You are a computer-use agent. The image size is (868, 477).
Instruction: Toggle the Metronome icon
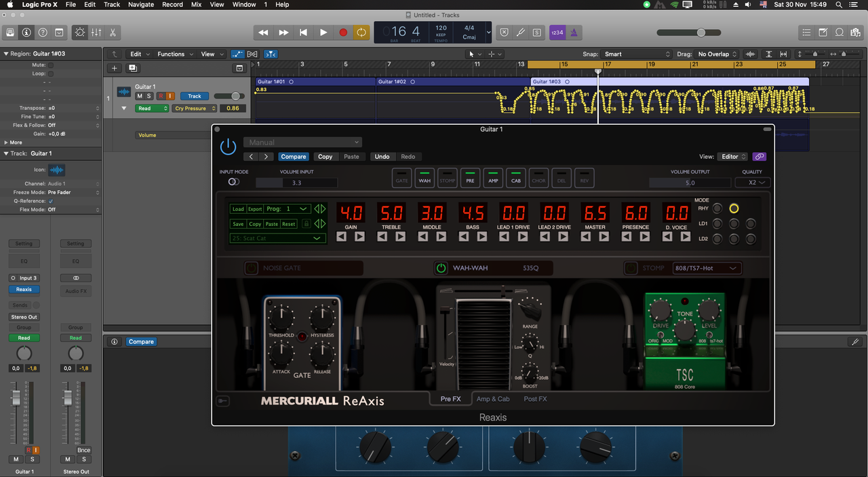coord(574,32)
